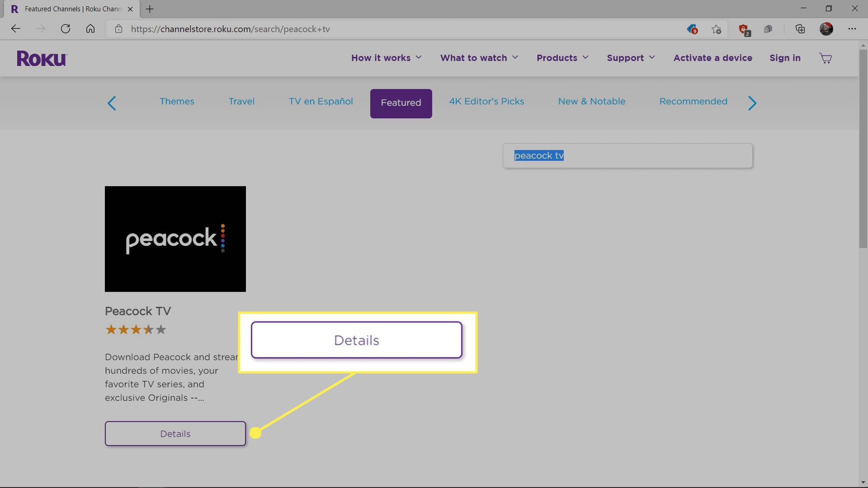868x488 pixels.
Task: Open a new browser tab
Action: coord(150,9)
